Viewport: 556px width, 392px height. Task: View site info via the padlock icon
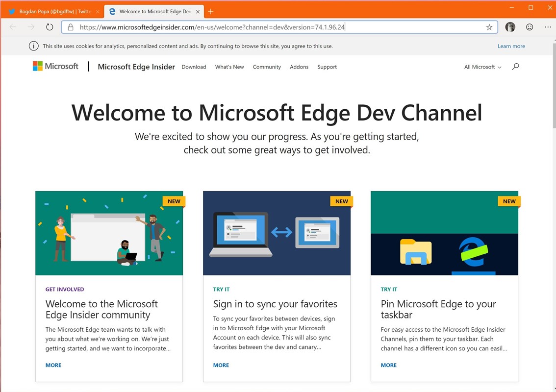pyautogui.click(x=71, y=27)
